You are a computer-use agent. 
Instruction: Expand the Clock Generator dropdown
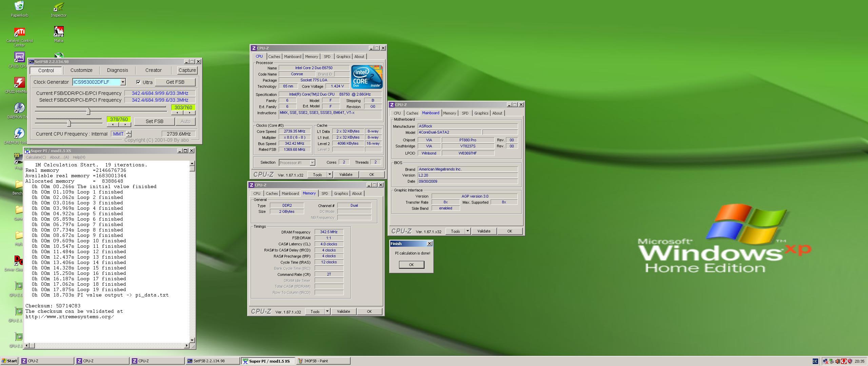pyautogui.click(x=123, y=82)
